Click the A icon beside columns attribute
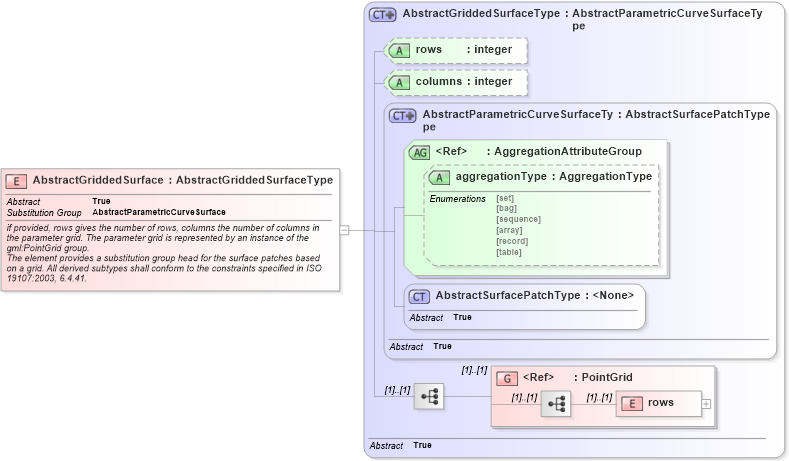This screenshot has width=789, height=461. tap(400, 83)
